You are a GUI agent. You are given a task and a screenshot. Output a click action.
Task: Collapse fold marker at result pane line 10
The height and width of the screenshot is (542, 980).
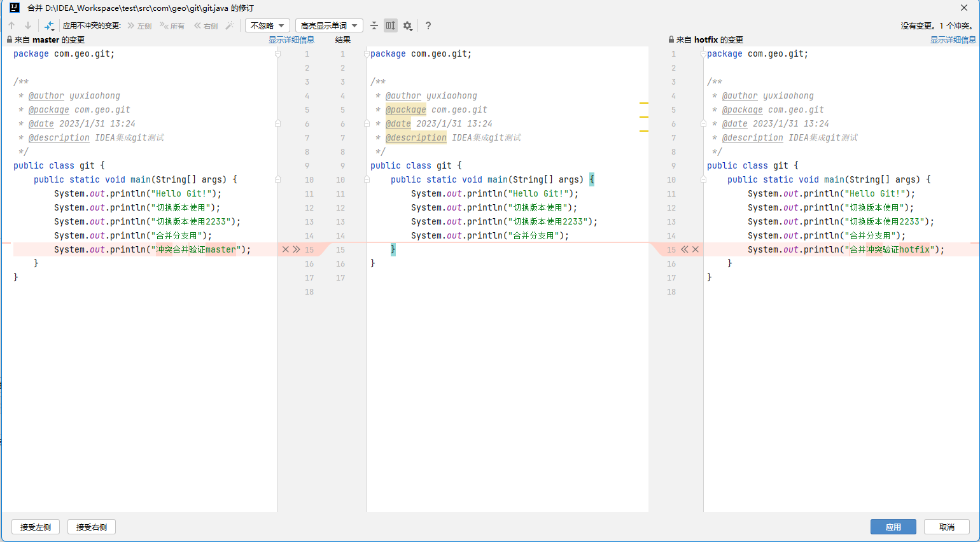tap(367, 179)
